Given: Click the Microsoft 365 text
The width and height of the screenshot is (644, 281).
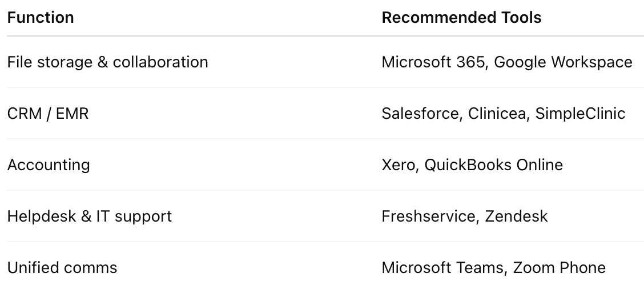Looking at the screenshot, I should click(x=433, y=62).
